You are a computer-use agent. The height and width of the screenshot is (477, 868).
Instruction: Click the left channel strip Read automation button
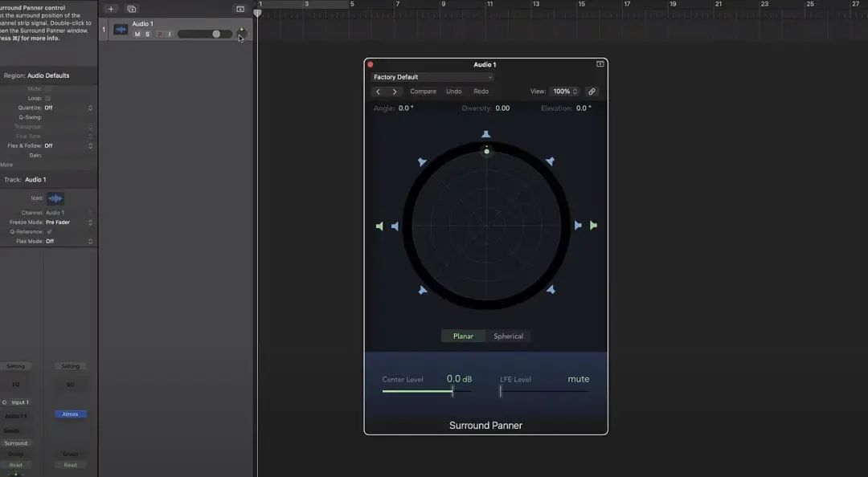click(x=15, y=465)
